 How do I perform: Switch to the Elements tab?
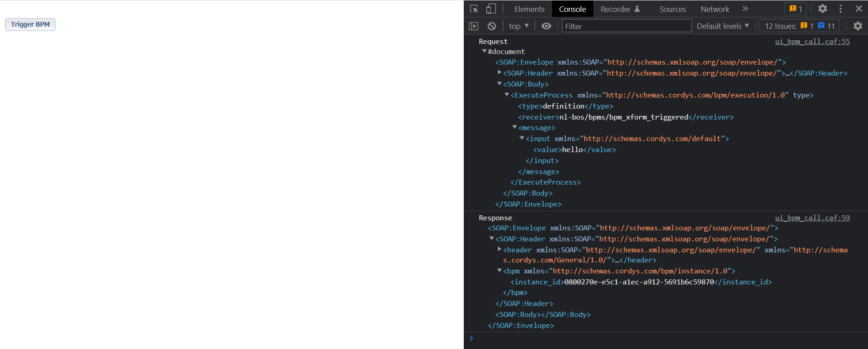pyautogui.click(x=529, y=9)
